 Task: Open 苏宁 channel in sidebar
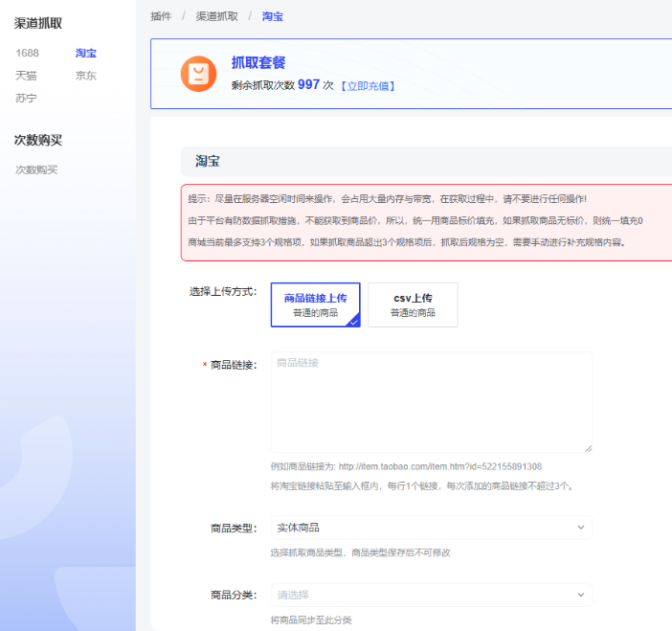point(27,99)
